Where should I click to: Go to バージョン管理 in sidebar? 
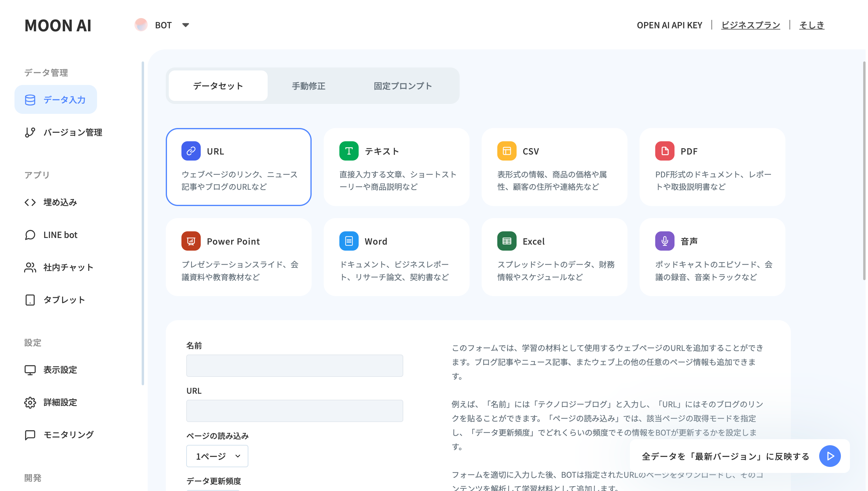coord(73,132)
